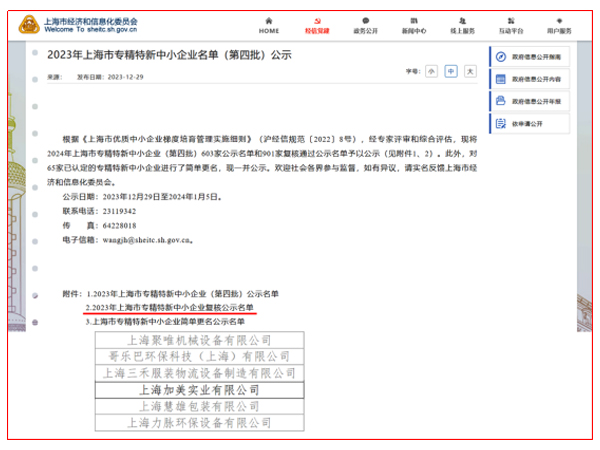Image resolution: width=600 pixels, height=450 pixels.
Task: Open attachment 2 复核公示名单
Action: [169, 307]
